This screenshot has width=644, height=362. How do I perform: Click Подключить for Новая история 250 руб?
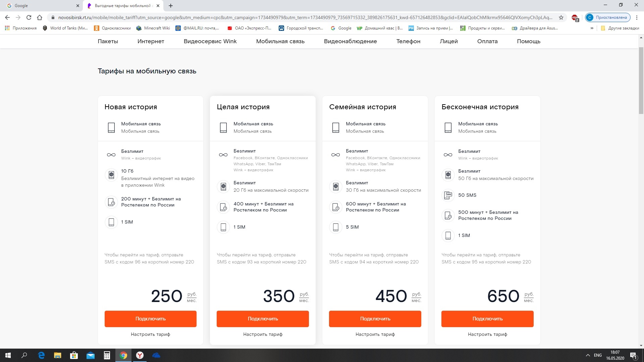pyautogui.click(x=151, y=319)
